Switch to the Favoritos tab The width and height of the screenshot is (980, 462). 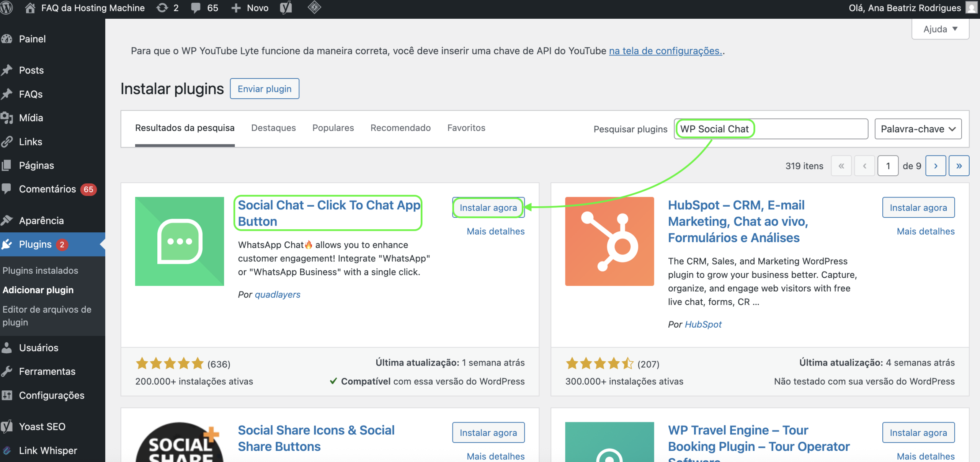tap(466, 128)
